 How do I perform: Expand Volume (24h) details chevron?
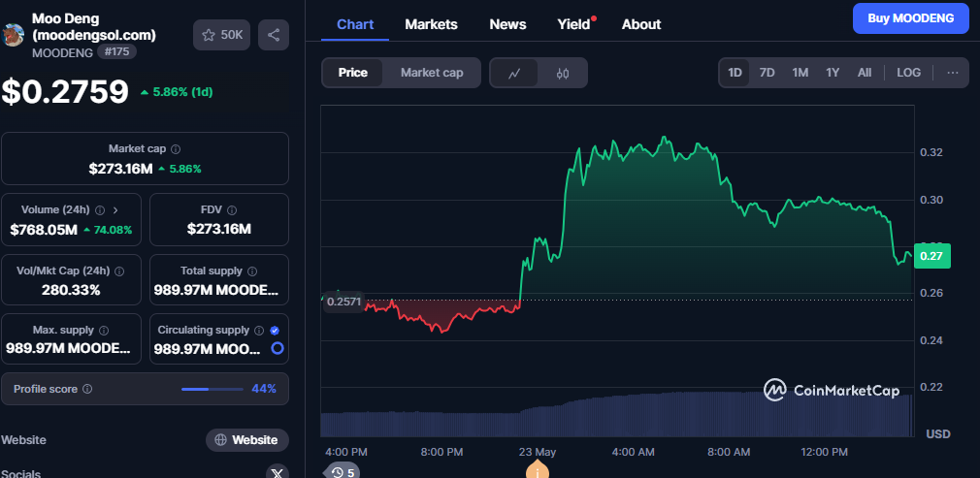click(115, 210)
